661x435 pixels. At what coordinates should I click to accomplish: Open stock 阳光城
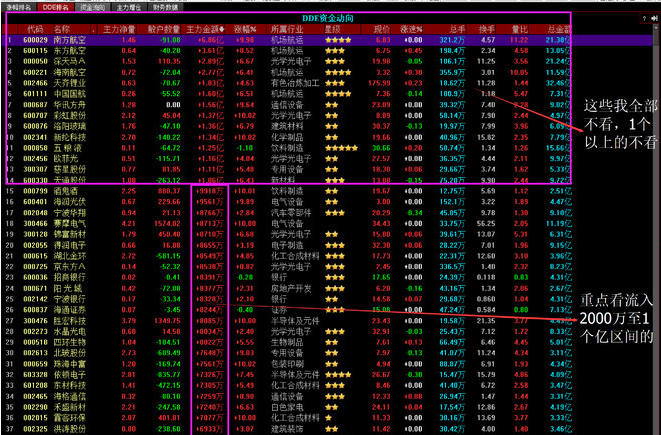pyautogui.click(x=68, y=288)
